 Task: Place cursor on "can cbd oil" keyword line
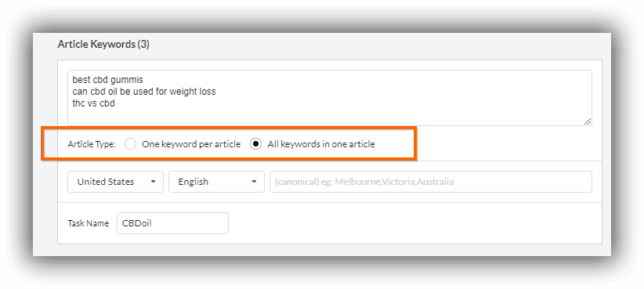coord(143,92)
